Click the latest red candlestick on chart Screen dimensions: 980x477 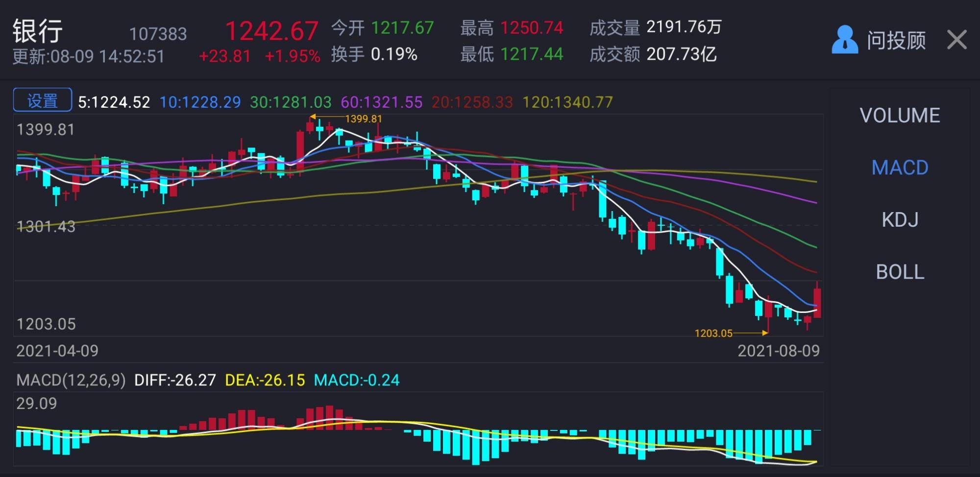(x=817, y=303)
